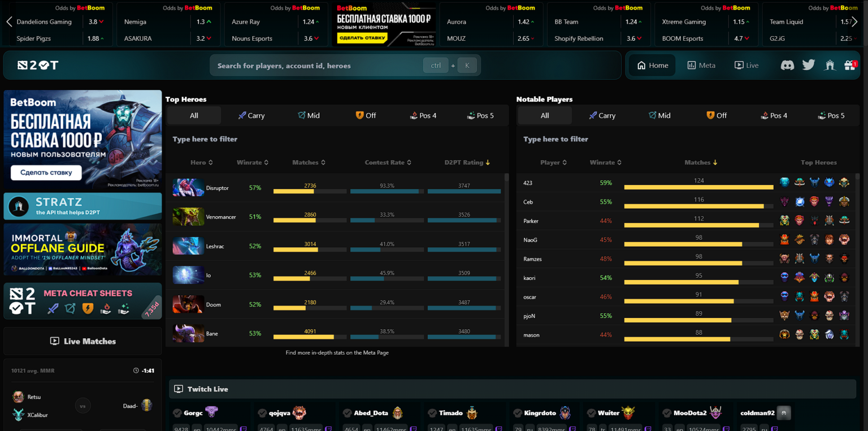The height and width of the screenshot is (431, 868).
Task: Select Off tab in Notable Players
Action: [717, 115]
